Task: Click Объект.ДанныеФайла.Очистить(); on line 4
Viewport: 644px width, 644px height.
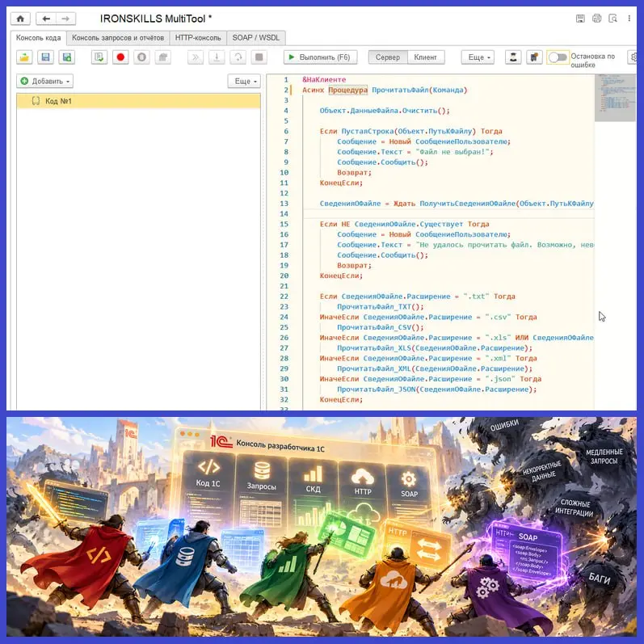Action: point(385,111)
